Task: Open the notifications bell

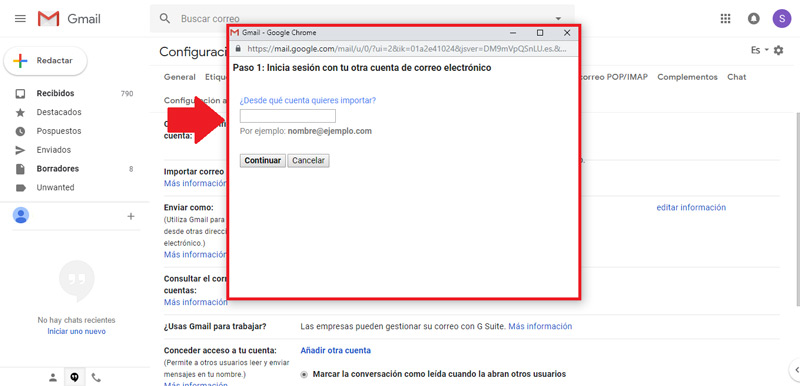Action: [753, 19]
